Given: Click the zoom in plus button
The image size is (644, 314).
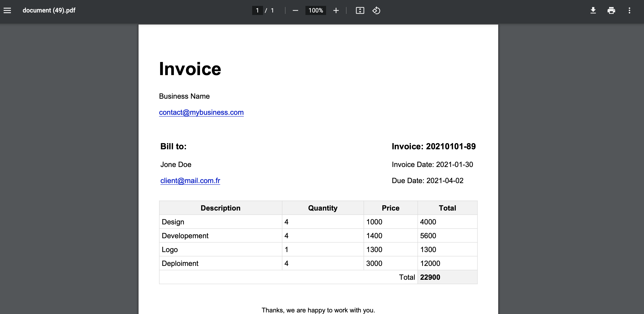Looking at the screenshot, I should click(x=336, y=10).
